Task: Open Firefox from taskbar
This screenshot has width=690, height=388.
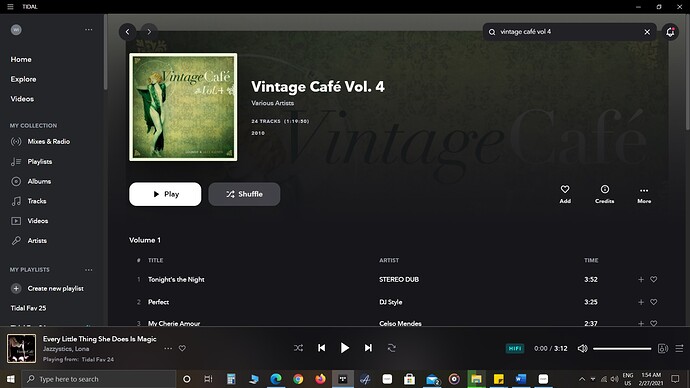Action: pos(320,379)
